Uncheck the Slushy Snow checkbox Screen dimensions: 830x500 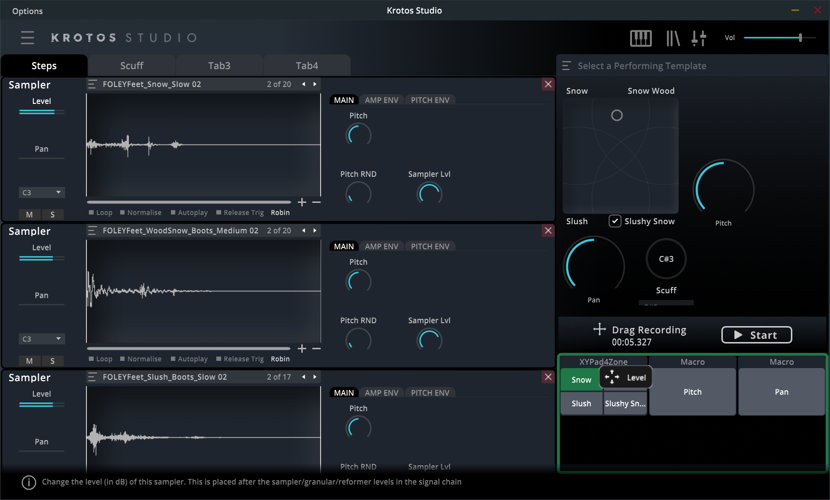pos(615,221)
